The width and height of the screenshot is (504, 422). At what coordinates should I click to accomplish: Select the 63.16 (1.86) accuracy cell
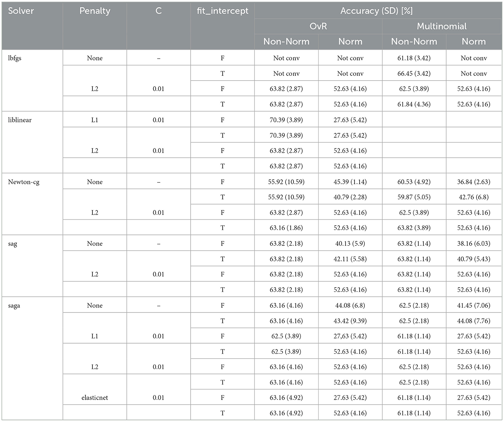(x=286, y=228)
